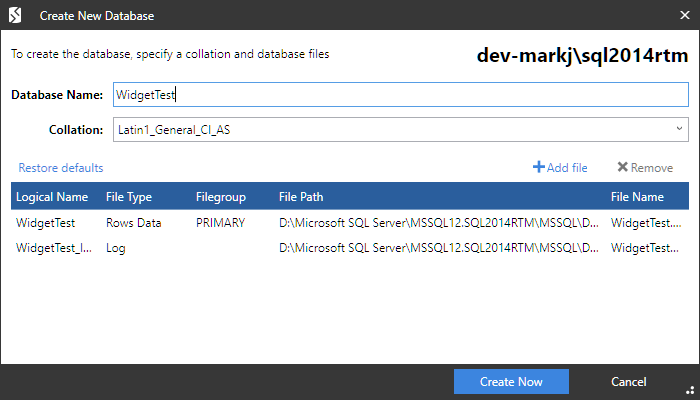Viewport: 700px width, 400px height.
Task: Click the File Name column header
Action: 637,197
